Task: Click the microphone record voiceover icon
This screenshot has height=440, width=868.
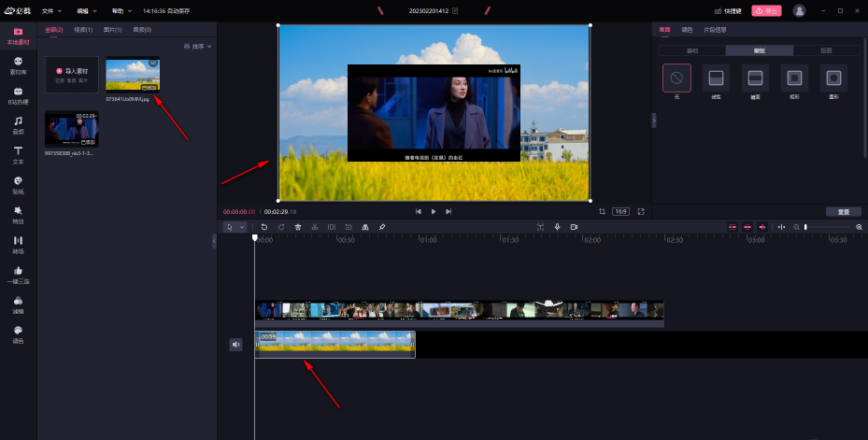Action: 557,227
